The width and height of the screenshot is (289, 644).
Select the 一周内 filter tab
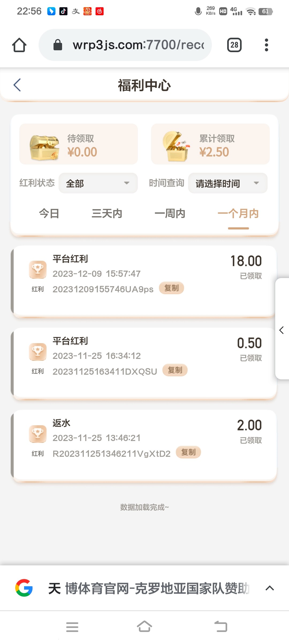pos(170,214)
